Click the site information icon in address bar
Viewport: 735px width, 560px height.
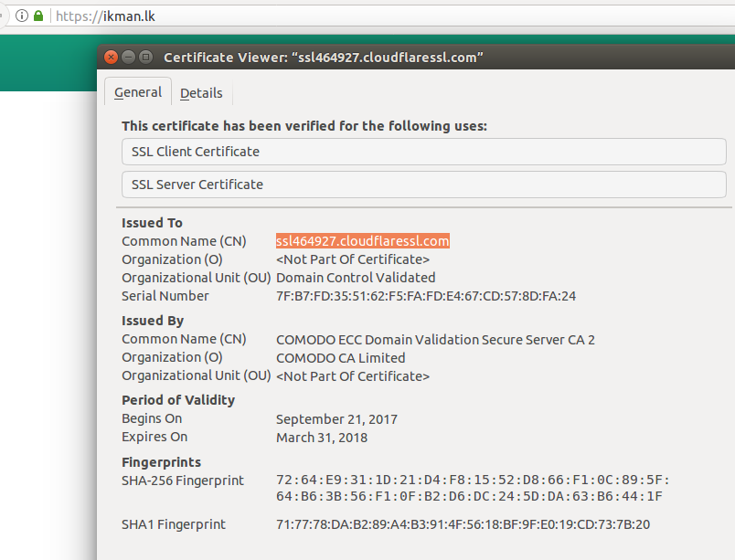click(x=22, y=16)
